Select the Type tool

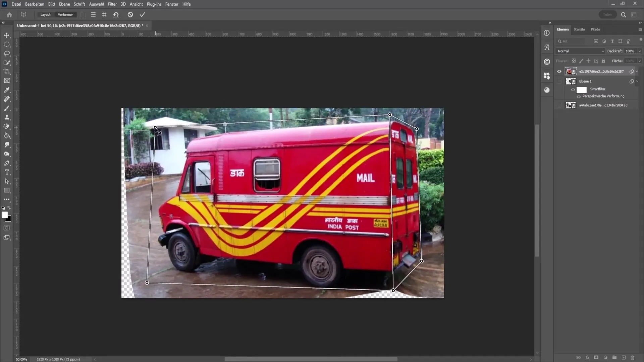click(x=7, y=172)
